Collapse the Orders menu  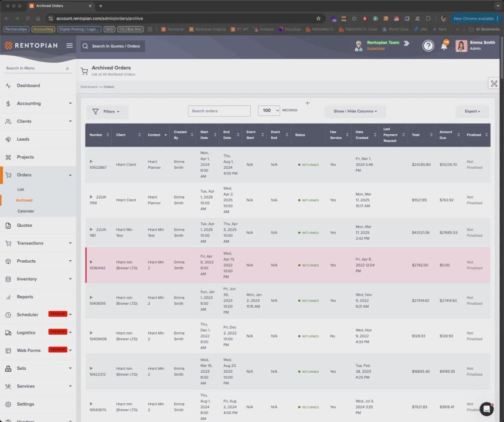tap(38, 175)
